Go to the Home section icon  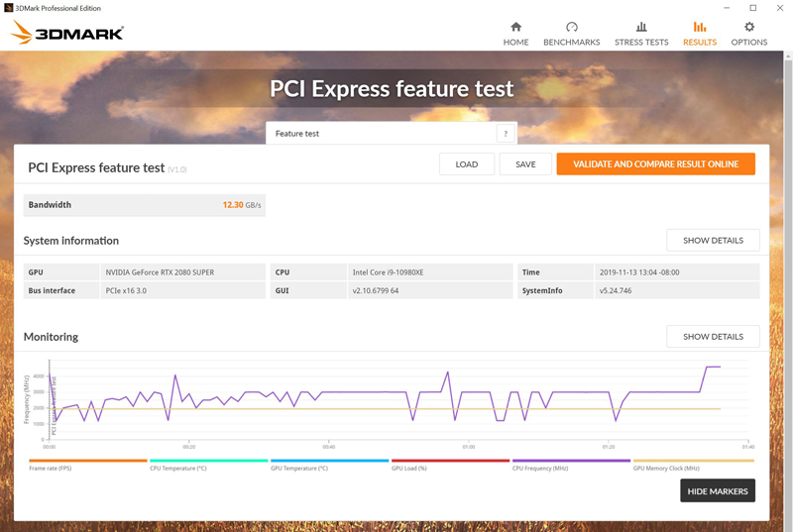515,27
